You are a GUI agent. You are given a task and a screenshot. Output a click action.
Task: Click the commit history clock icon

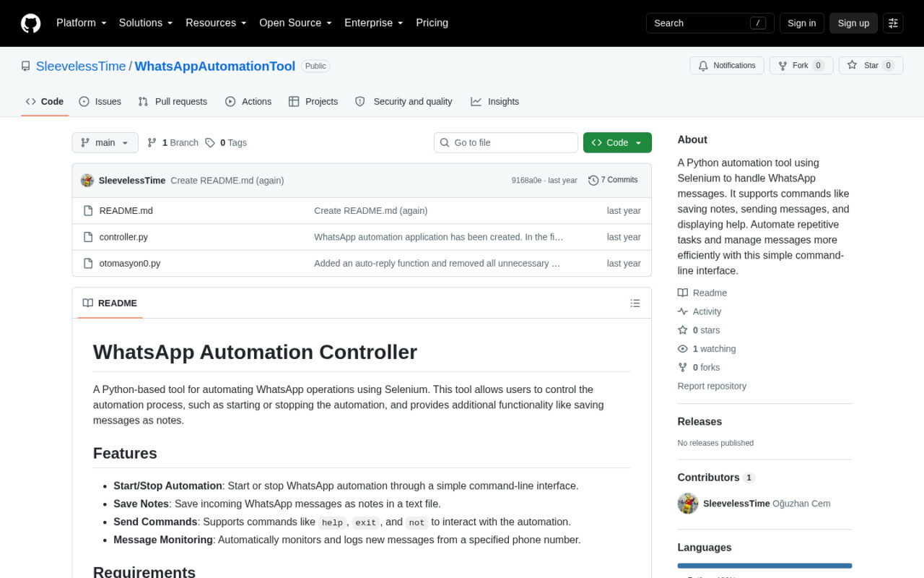[593, 181]
